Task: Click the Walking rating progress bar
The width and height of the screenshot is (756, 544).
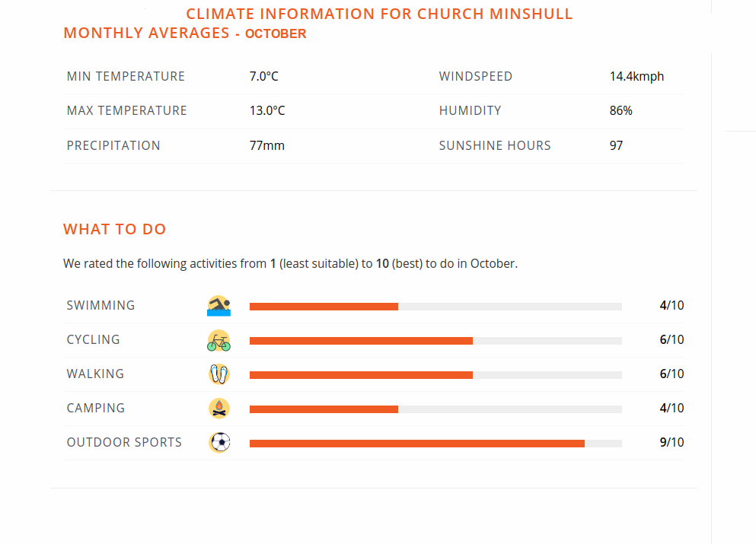Action: tap(435, 375)
